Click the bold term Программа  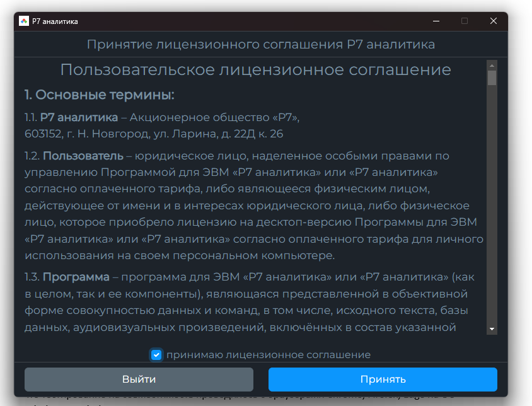76,277
